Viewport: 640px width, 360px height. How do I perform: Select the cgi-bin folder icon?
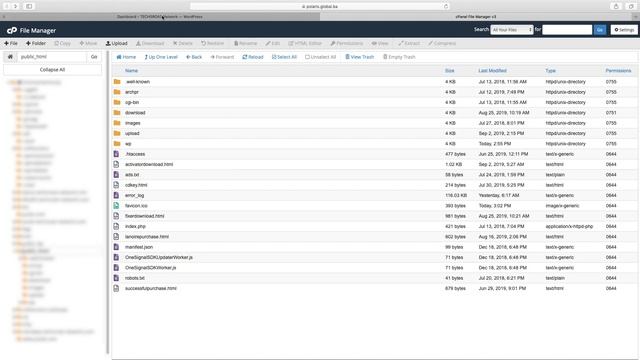coord(117,102)
